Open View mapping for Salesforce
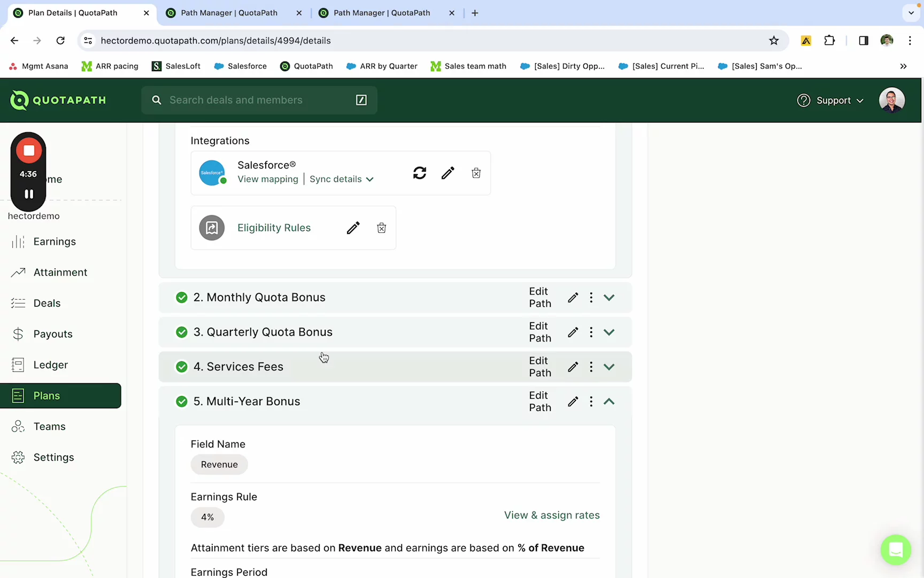 [267, 179]
